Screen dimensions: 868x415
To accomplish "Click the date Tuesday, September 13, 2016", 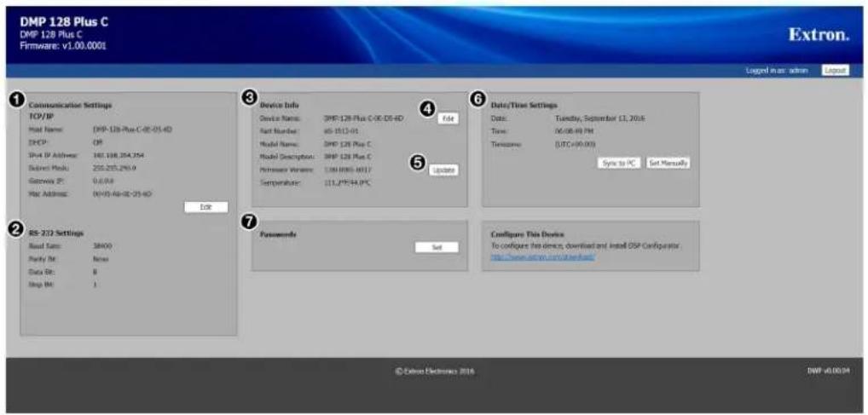I will (599, 118).
